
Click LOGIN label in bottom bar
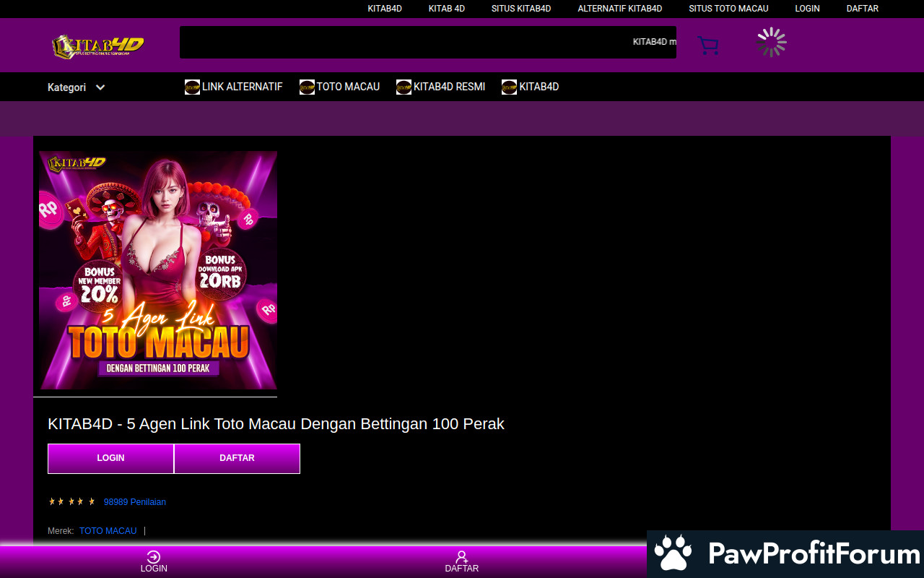(x=154, y=569)
